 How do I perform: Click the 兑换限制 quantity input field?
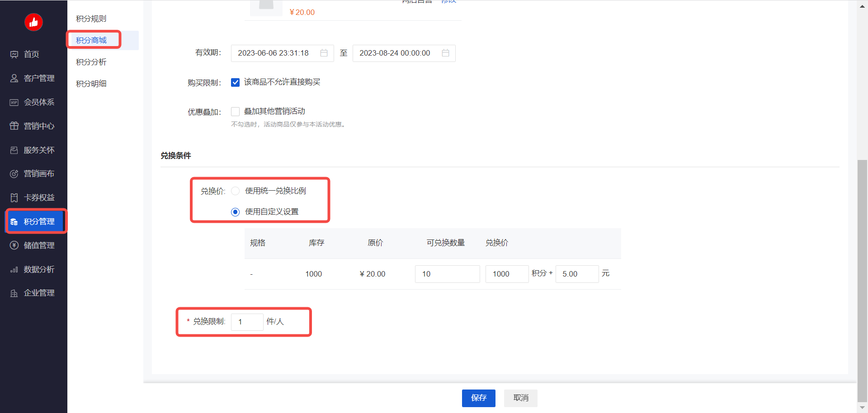coord(247,322)
